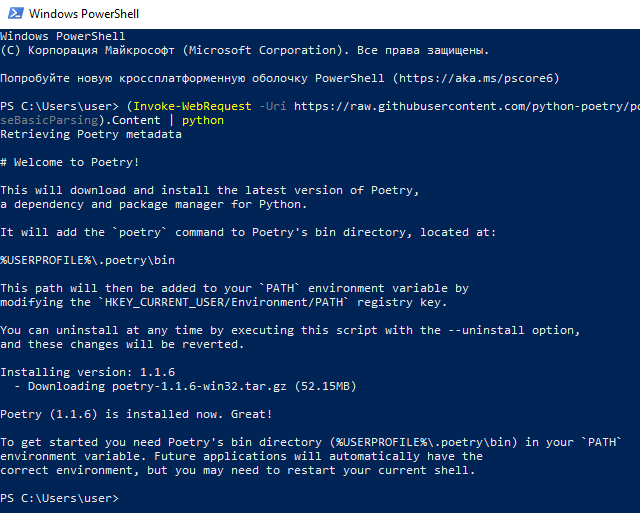Click the 'Retrieving Poetry metadata' line
The width and height of the screenshot is (640, 513).
click(x=91, y=134)
